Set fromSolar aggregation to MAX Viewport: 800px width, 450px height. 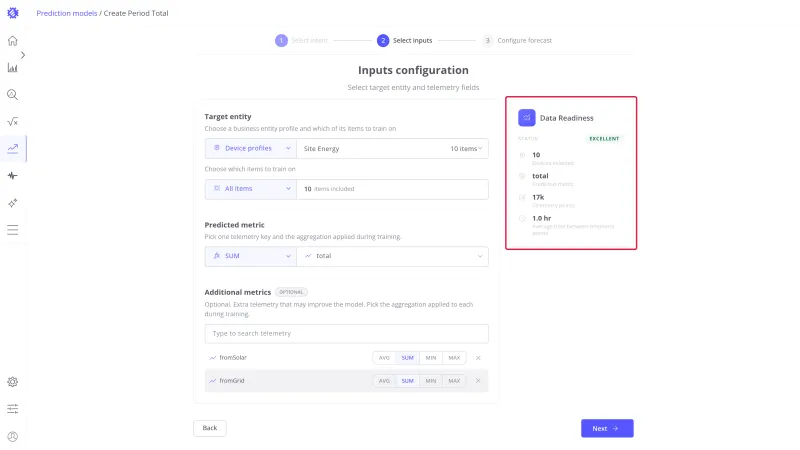point(454,358)
